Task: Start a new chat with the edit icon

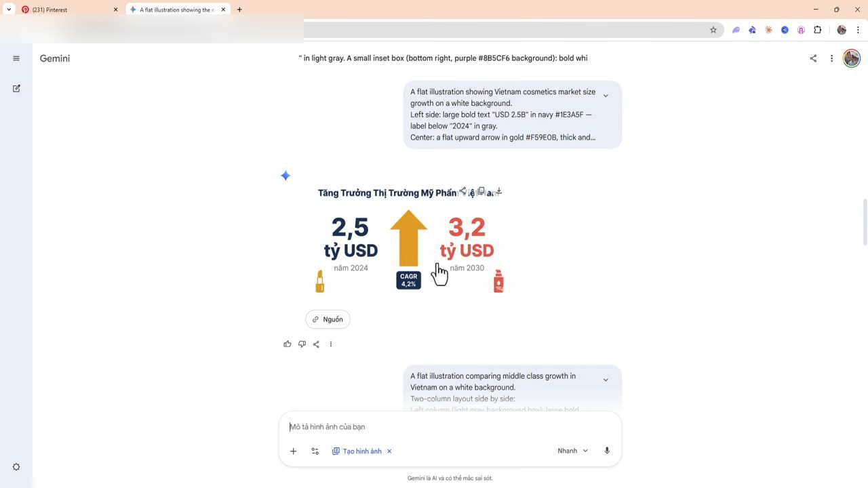Action: coord(16,88)
